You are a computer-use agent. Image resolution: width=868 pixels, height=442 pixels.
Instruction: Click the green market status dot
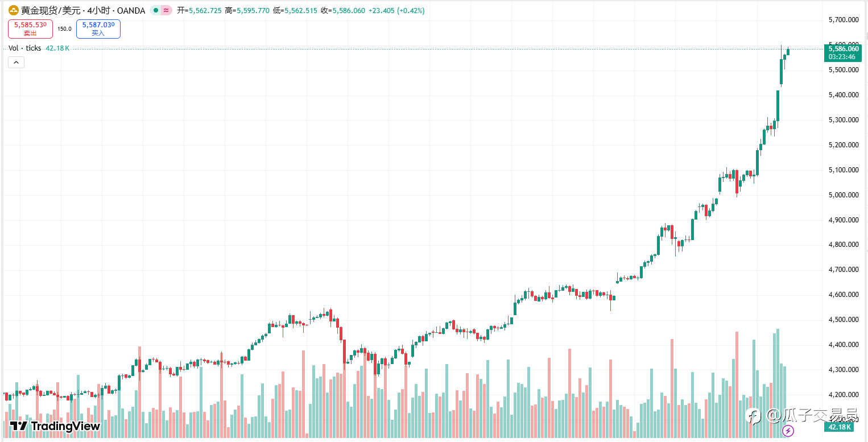pos(156,10)
